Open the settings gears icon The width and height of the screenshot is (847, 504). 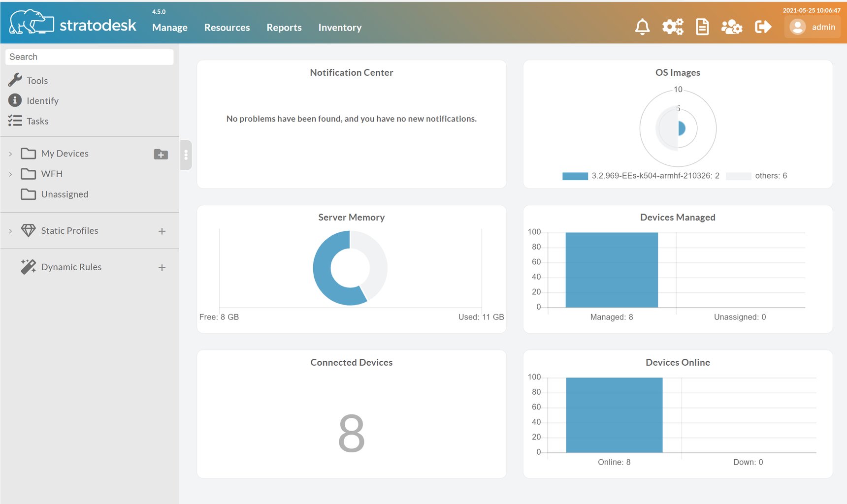(672, 27)
